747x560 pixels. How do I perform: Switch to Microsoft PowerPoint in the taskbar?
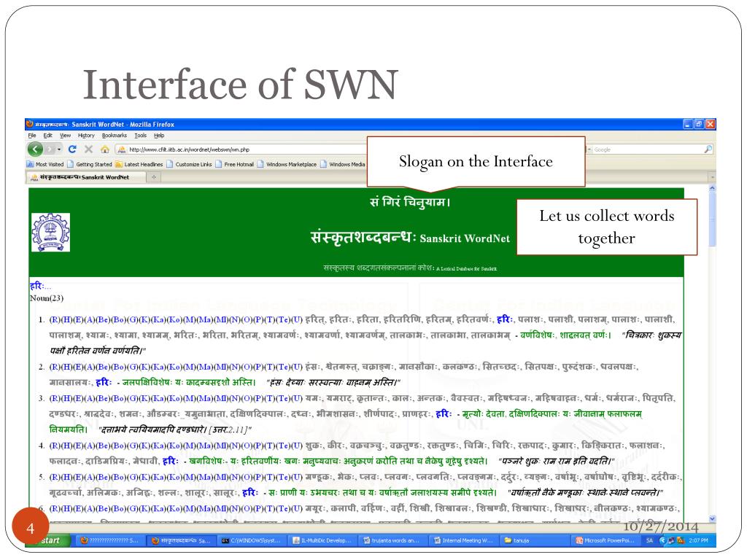[605, 540]
